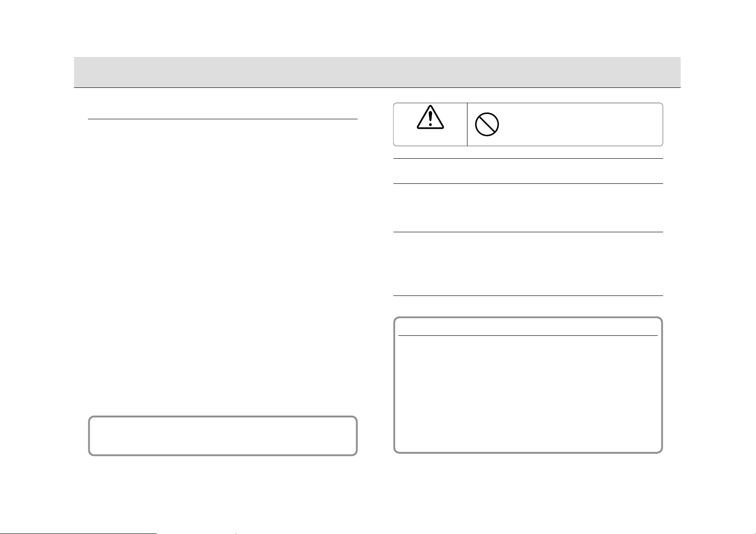Click the blank area below the rule in right box

528,392
